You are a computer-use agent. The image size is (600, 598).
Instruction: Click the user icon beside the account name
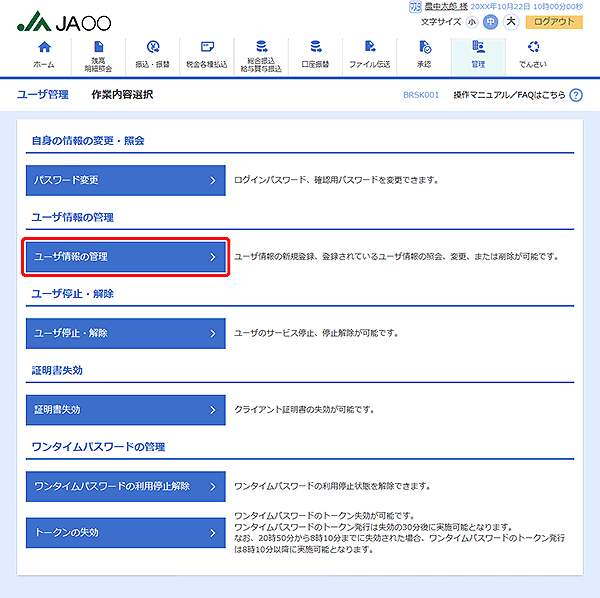tap(415, 7)
